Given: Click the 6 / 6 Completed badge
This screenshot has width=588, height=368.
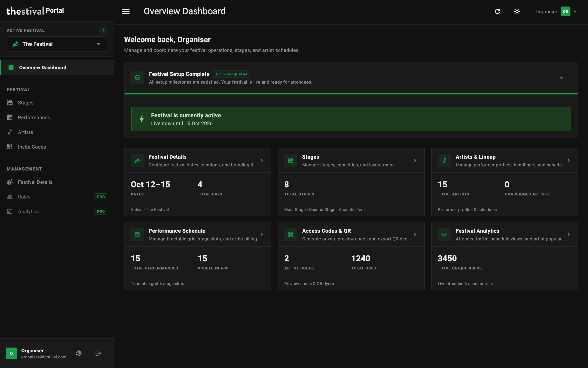Looking at the screenshot, I should (x=231, y=74).
